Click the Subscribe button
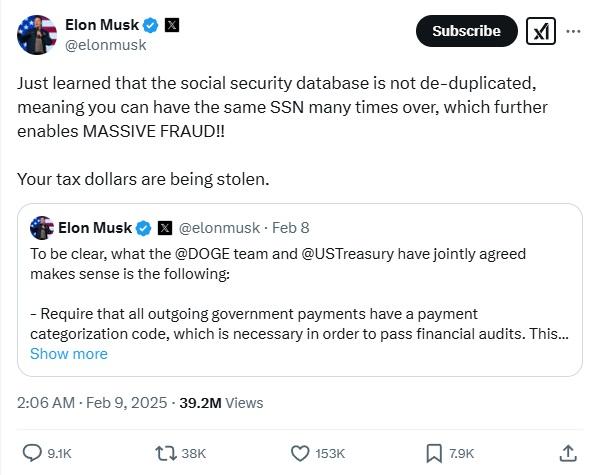Screen dimensions: 597x475 click(466, 31)
